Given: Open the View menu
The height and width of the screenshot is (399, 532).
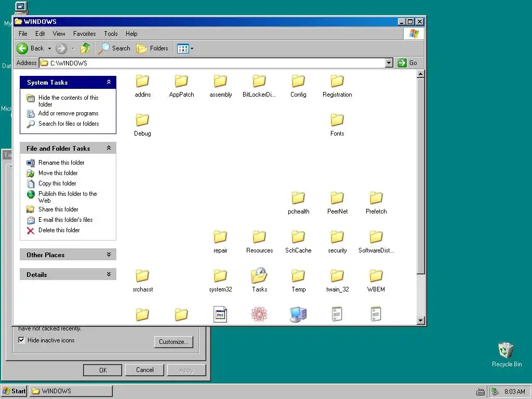Looking at the screenshot, I should point(59,34).
